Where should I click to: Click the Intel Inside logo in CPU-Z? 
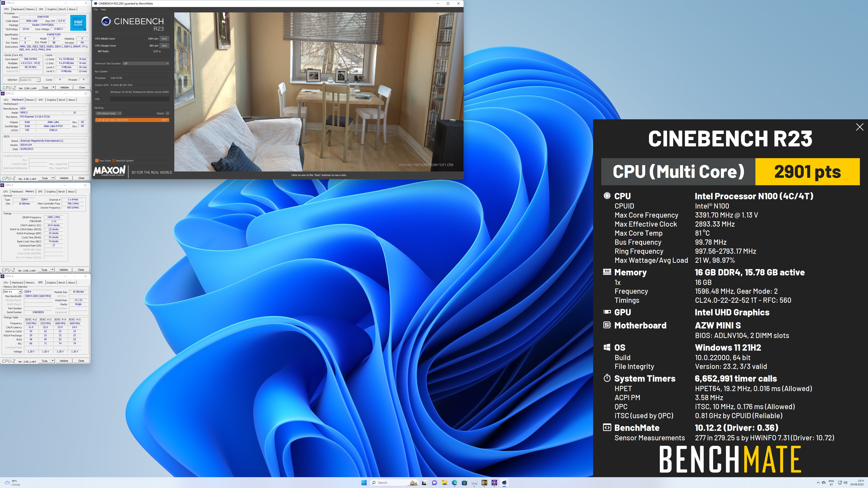78,23
